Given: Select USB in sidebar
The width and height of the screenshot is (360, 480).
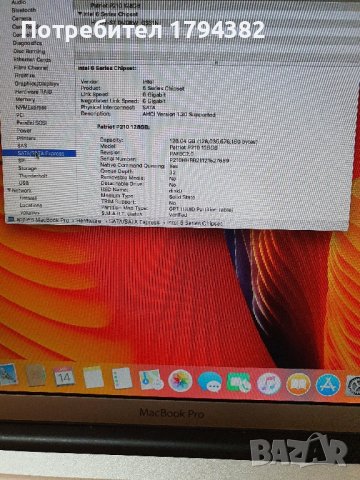Looking at the screenshot, I should coord(24,183).
